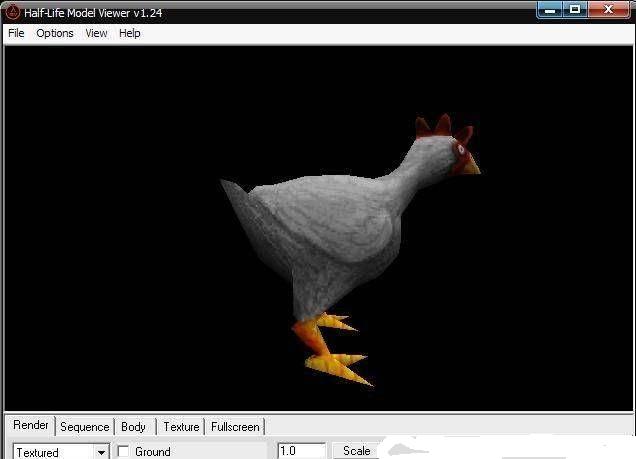The width and height of the screenshot is (636, 459).
Task: Open the Help menu
Action: [x=129, y=33]
